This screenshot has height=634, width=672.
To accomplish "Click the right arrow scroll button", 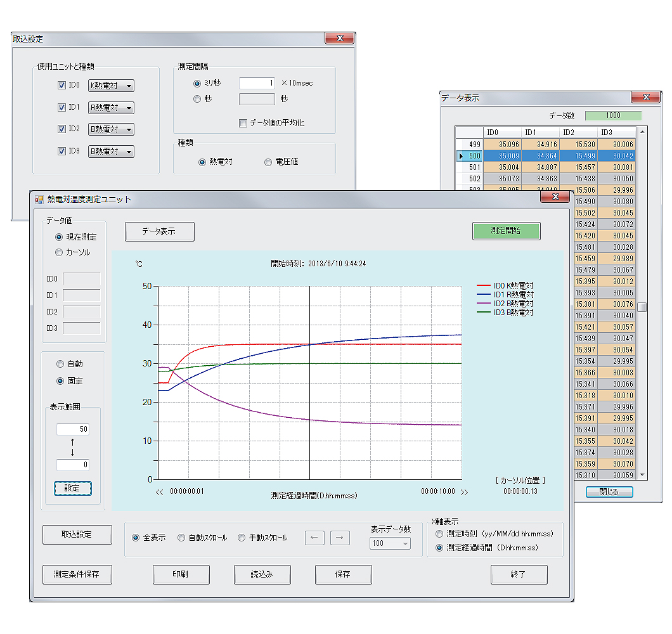I will (340, 538).
